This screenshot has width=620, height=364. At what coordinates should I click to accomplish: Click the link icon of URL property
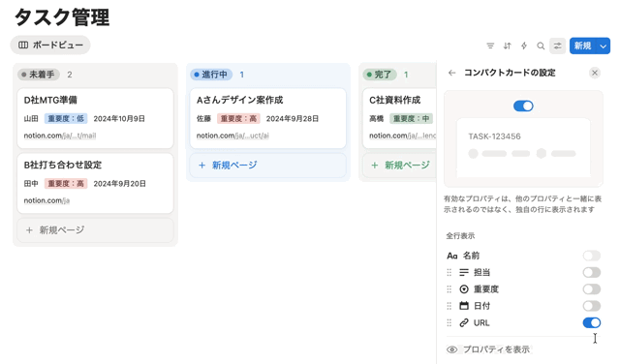pyautogui.click(x=464, y=323)
